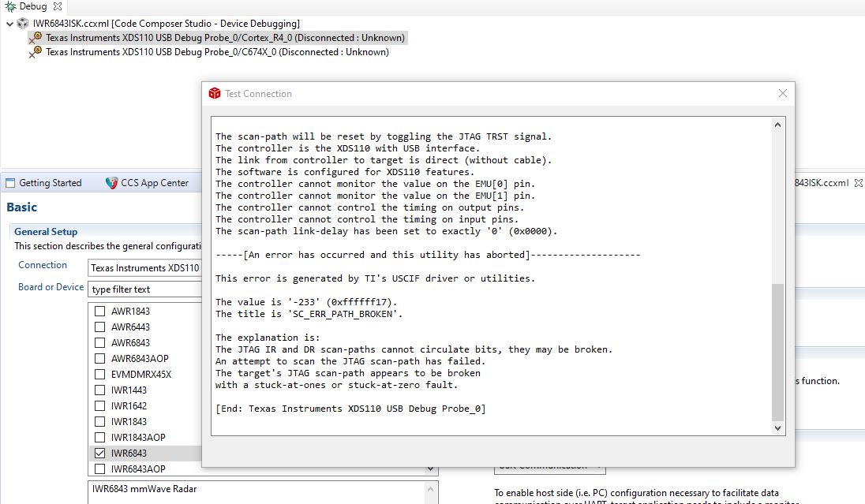Check the IWR1642 device checkbox

100,406
